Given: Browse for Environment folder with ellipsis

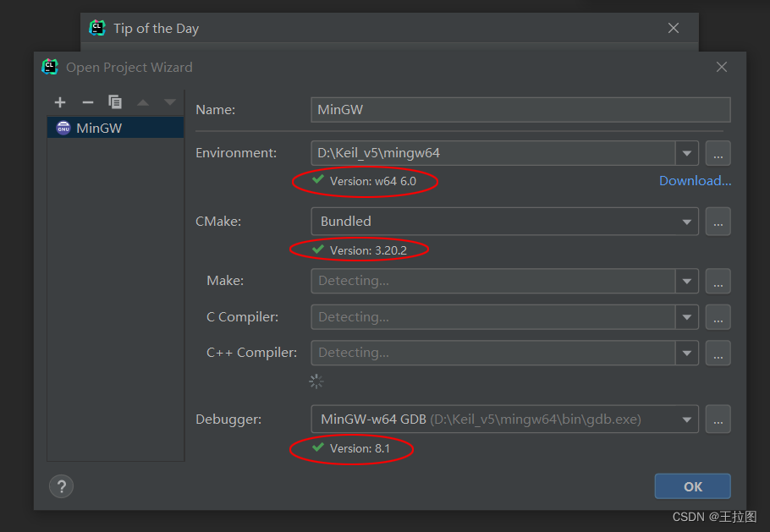Looking at the screenshot, I should pos(718,153).
